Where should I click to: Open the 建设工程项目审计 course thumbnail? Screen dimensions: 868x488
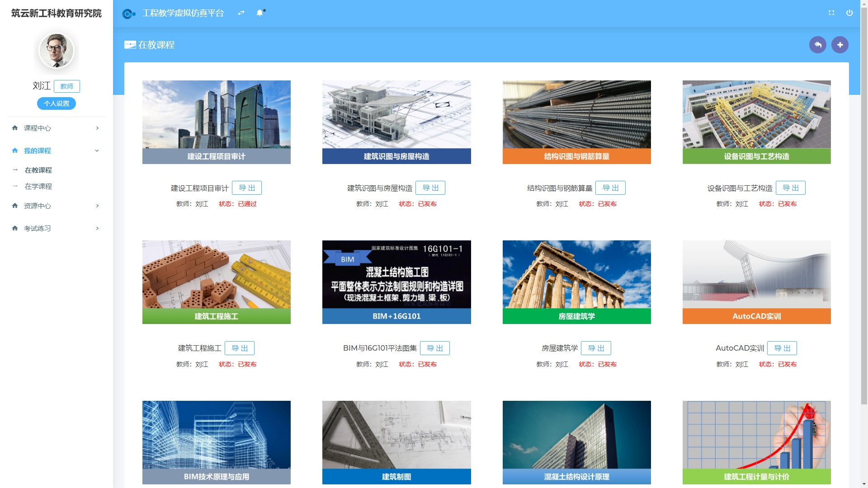coord(217,122)
